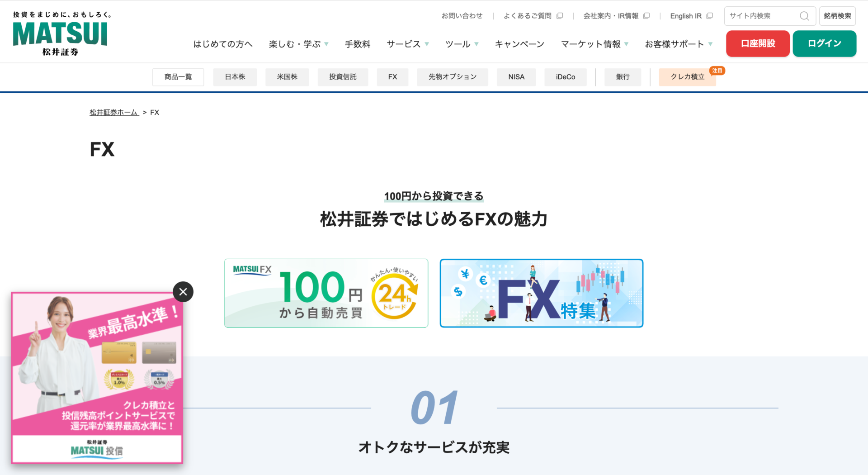Select the 先物オプション product tab

tap(453, 77)
